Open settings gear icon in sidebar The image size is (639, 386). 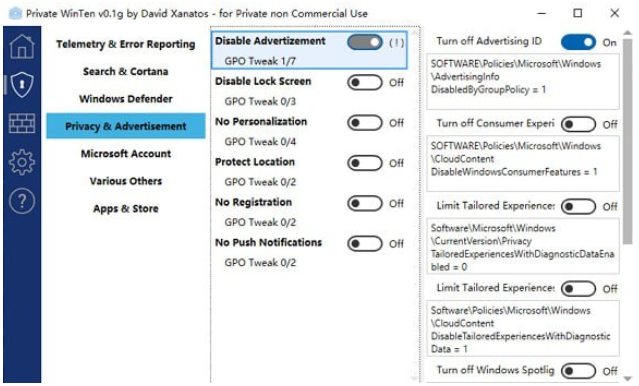(22, 162)
